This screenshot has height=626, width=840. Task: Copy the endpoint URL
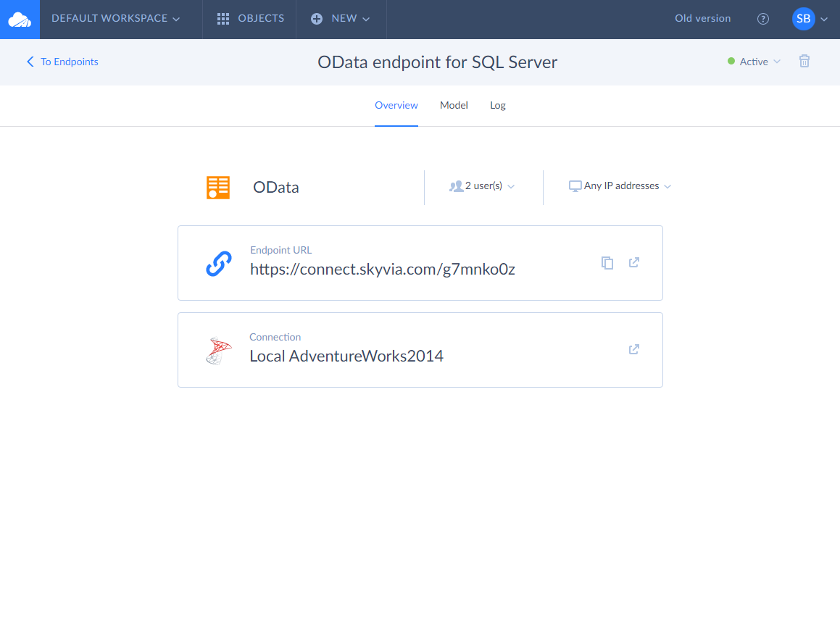[x=607, y=263]
